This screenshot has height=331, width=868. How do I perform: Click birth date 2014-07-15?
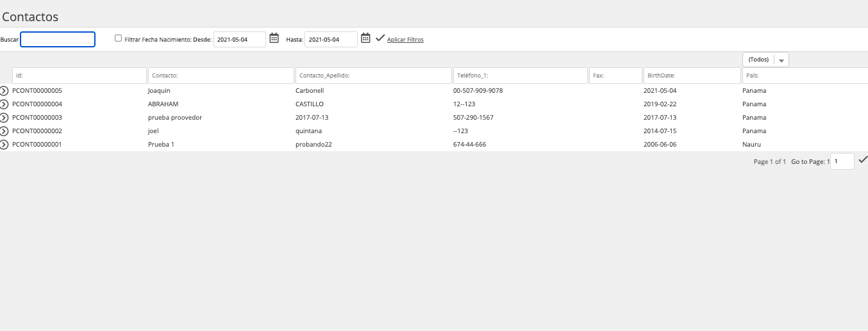660,131
